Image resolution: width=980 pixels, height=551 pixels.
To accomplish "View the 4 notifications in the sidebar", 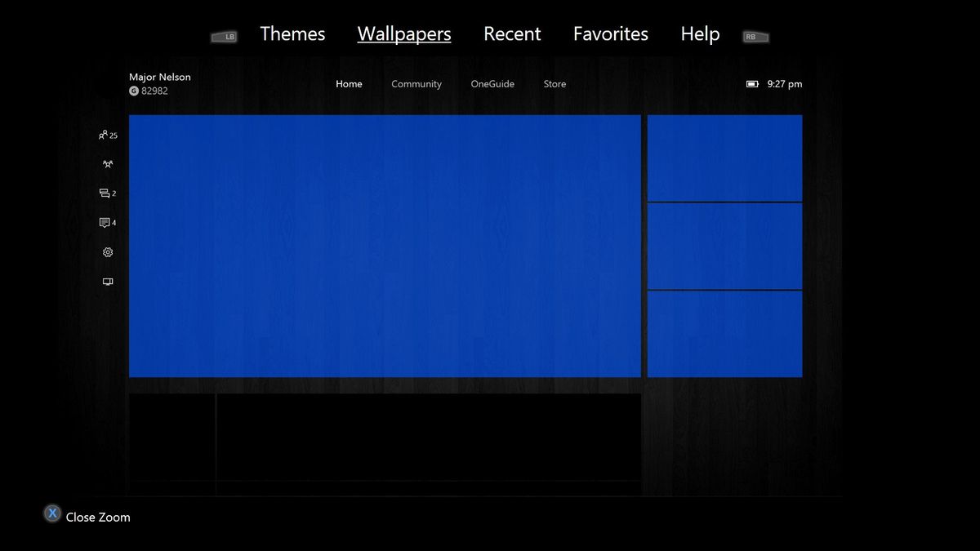I will coord(107,222).
